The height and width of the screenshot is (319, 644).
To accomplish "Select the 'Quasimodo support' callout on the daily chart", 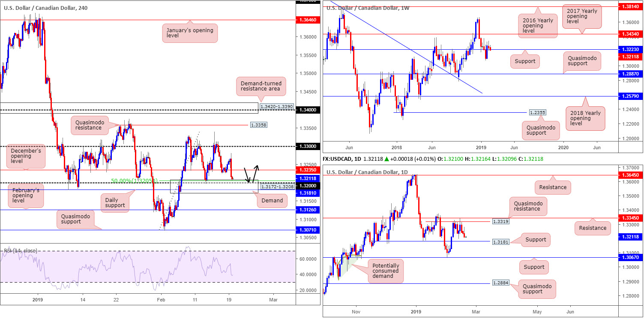I will 537,289.
